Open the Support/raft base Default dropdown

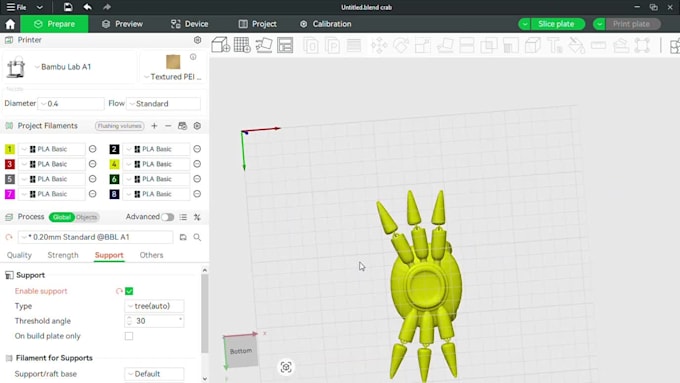(x=154, y=374)
